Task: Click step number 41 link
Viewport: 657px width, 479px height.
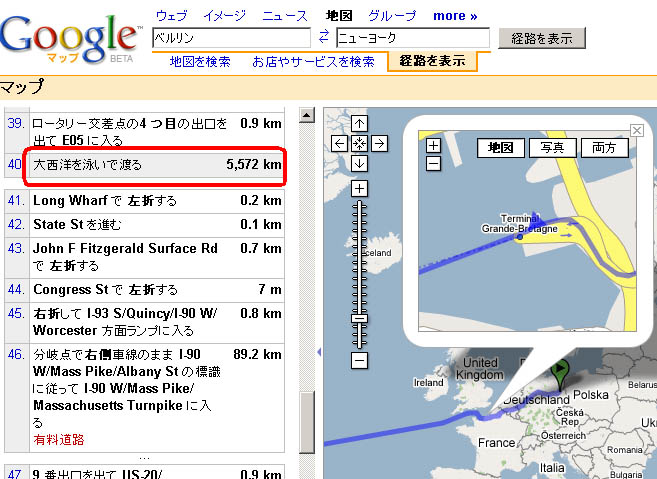Action: click(x=16, y=200)
